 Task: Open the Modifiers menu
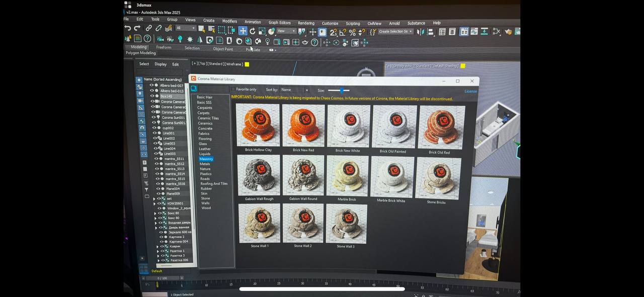[x=229, y=21]
